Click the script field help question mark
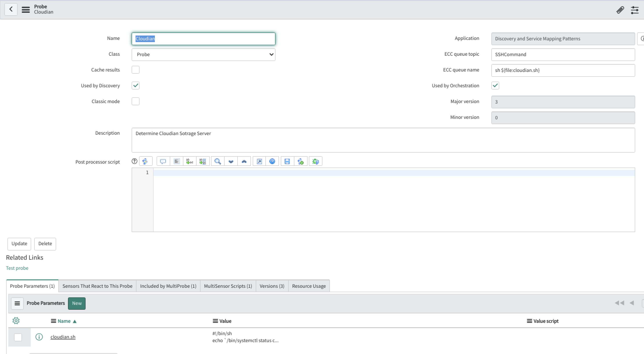 134,161
